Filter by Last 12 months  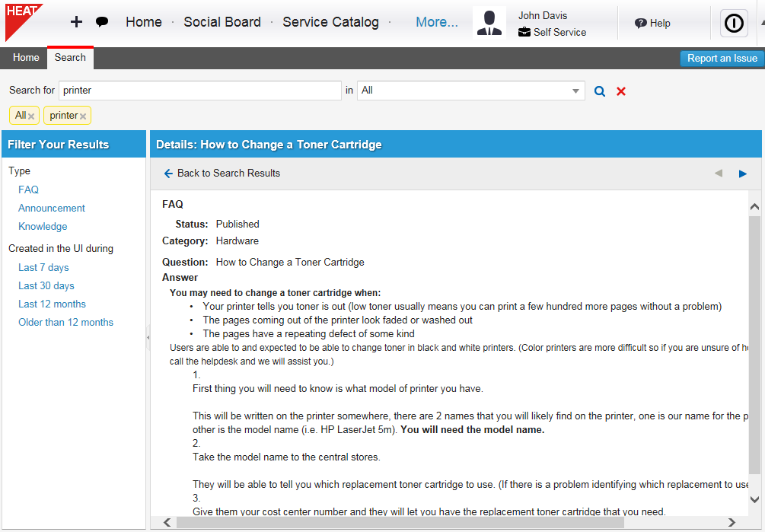click(53, 304)
